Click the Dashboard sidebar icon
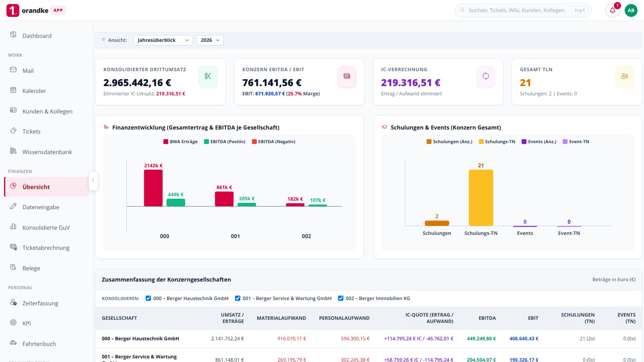 13,35
